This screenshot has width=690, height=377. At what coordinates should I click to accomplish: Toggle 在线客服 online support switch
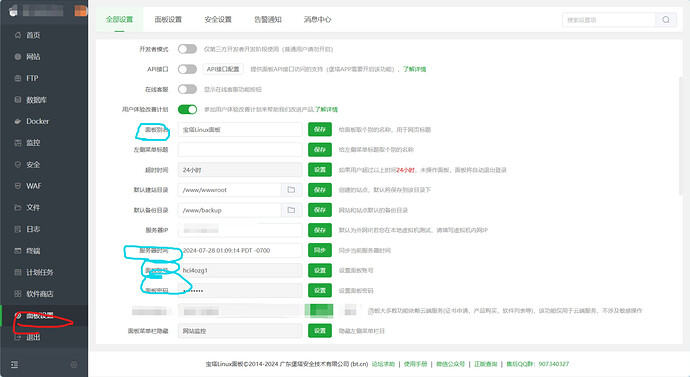tap(187, 89)
